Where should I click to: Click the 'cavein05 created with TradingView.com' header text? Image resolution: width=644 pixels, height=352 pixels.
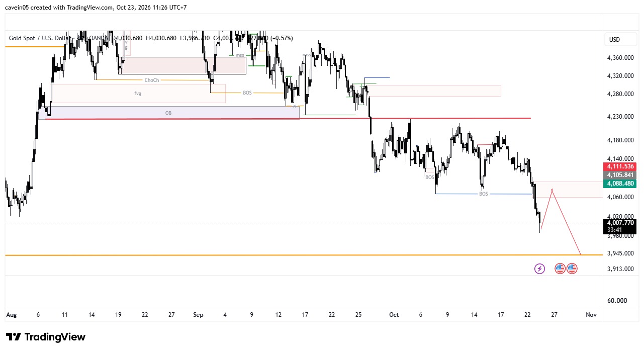[x=58, y=8]
